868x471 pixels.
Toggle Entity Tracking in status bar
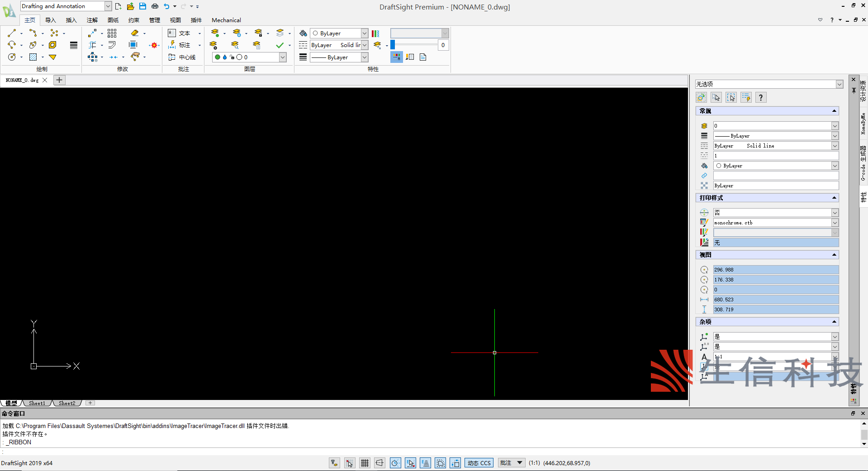coord(425,463)
